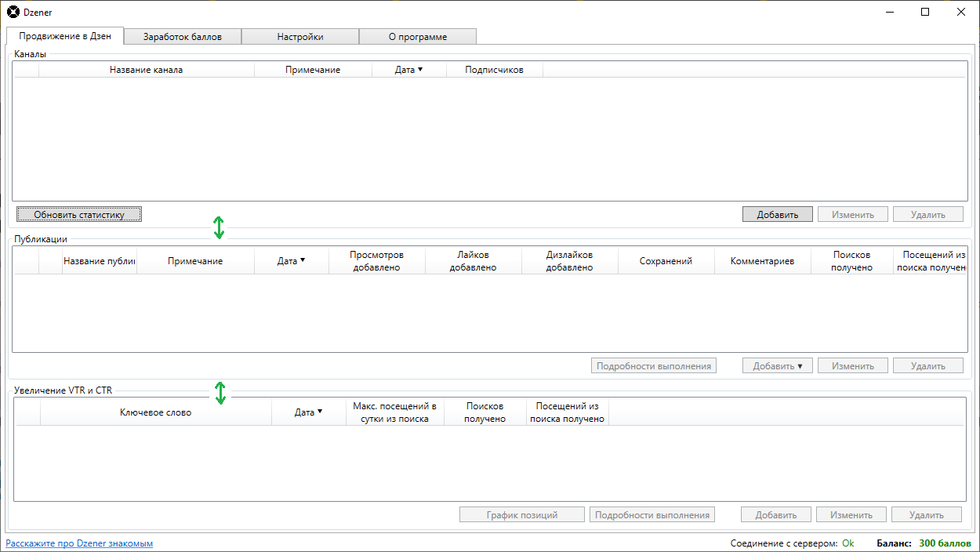Select the Продвижение в Дзен tab
This screenshot has height=552, width=980.
point(65,35)
